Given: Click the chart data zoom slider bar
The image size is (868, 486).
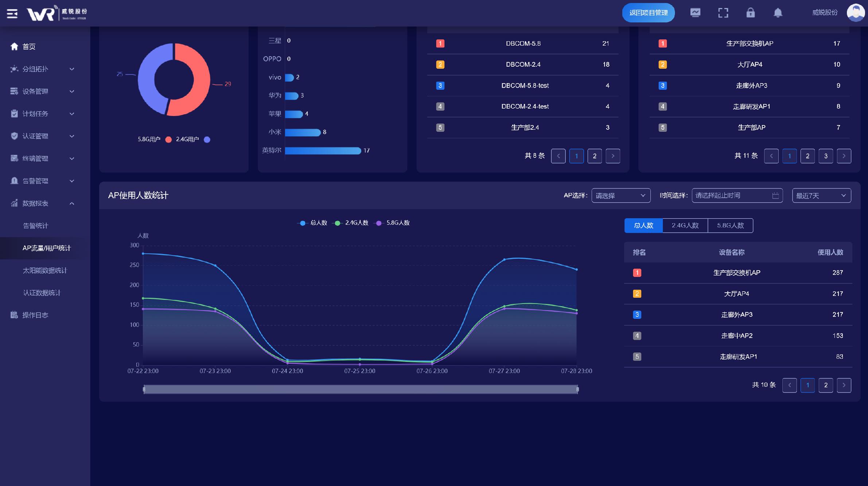Looking at the screenshot, I should pyautogui.click(x=361, y=389).
